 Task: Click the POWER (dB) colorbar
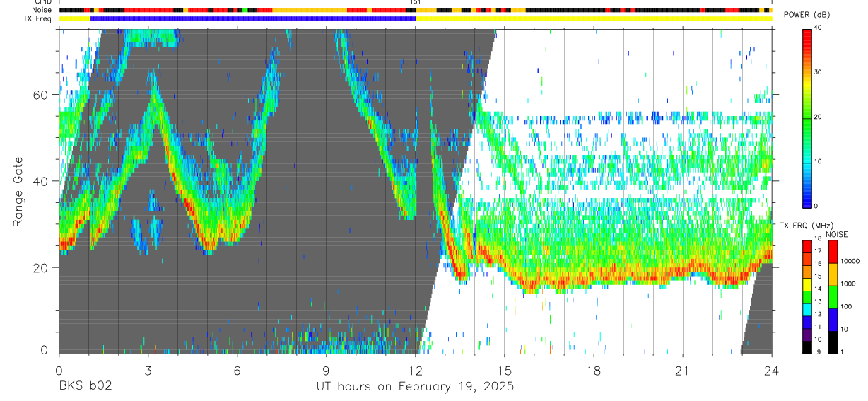pyautogui.click(x=807, y=117)
